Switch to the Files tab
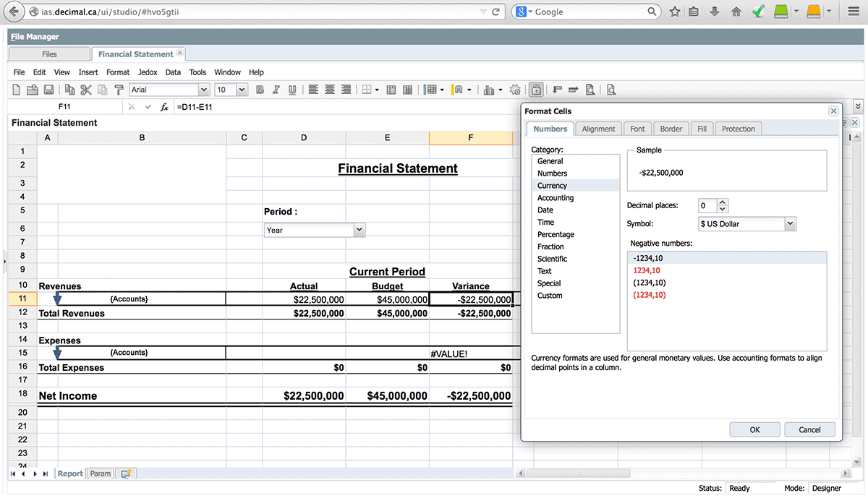 (49, 54)
